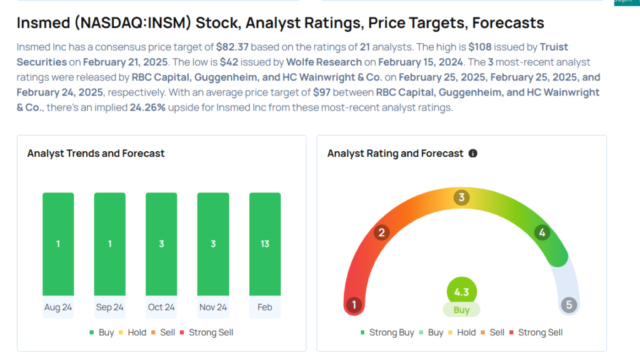
Task: Click the Analyst Trends and Forecast heading
Action: [x=96, y=154]
